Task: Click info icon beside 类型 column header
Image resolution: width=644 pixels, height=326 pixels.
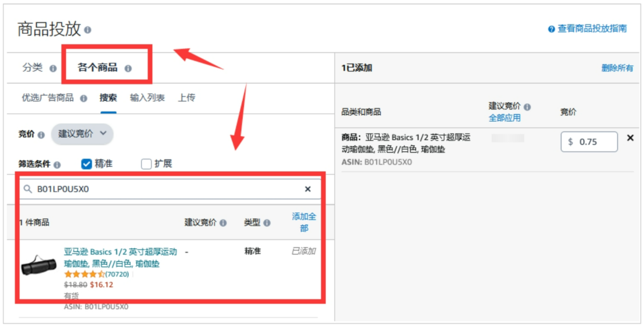Action: point(267,223)
